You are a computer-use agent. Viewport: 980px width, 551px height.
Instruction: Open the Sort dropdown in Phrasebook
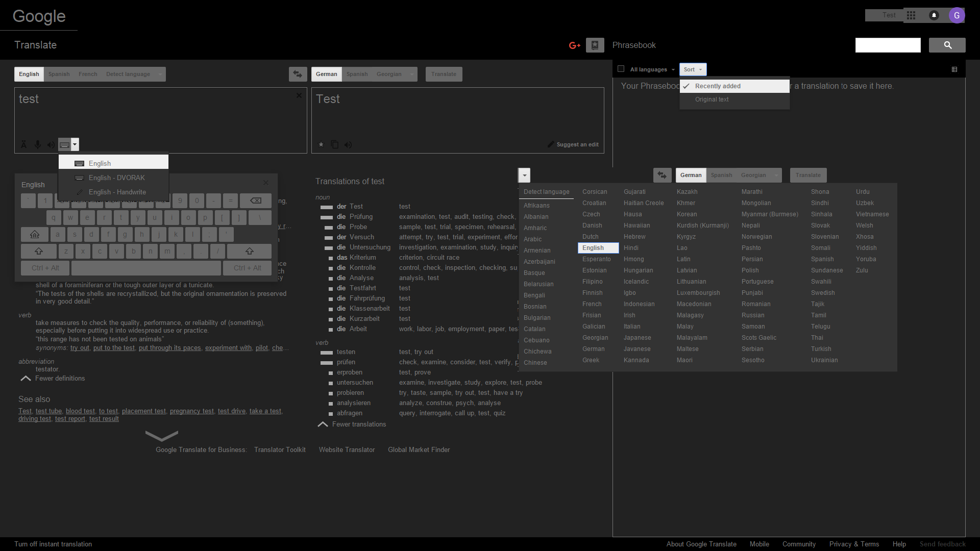[x=693, y=69]
